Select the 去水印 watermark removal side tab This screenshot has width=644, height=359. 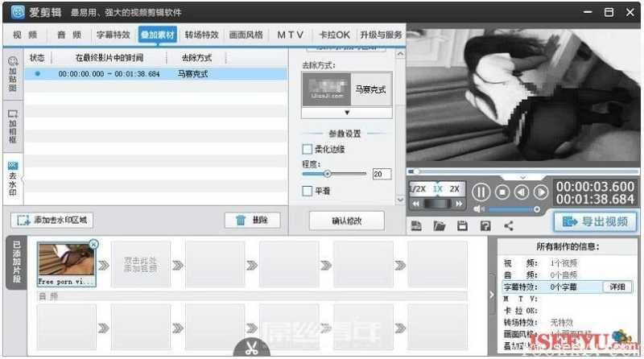[13, 179]
